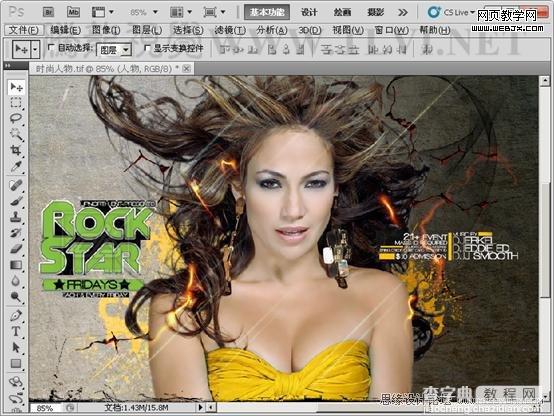Enable the 自动选择 checkbox
The image size is (554, 416).
point(51,47)
